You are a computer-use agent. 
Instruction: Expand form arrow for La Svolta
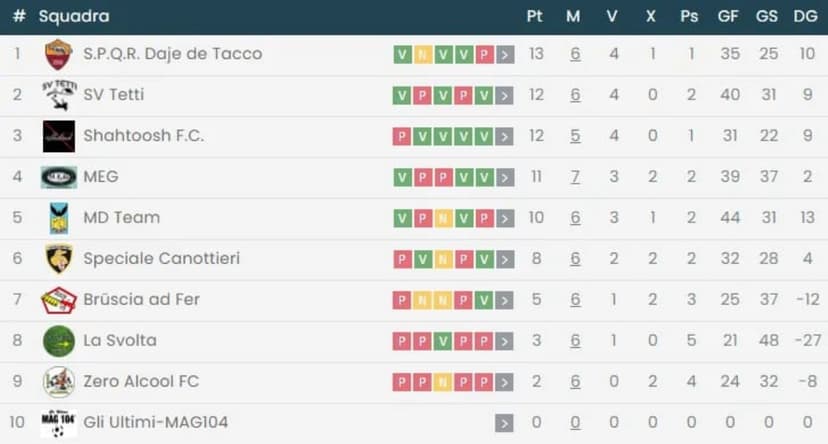coord(505,341)
